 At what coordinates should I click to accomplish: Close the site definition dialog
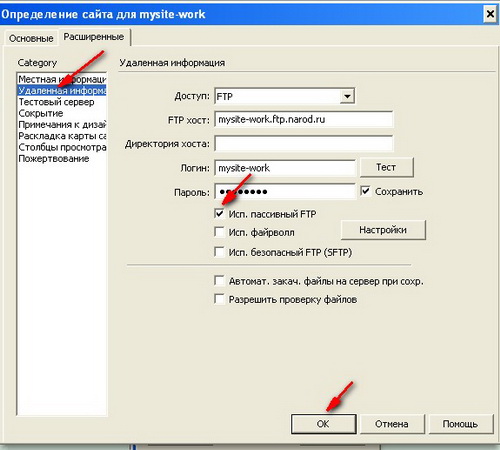(x=490, y=14)
